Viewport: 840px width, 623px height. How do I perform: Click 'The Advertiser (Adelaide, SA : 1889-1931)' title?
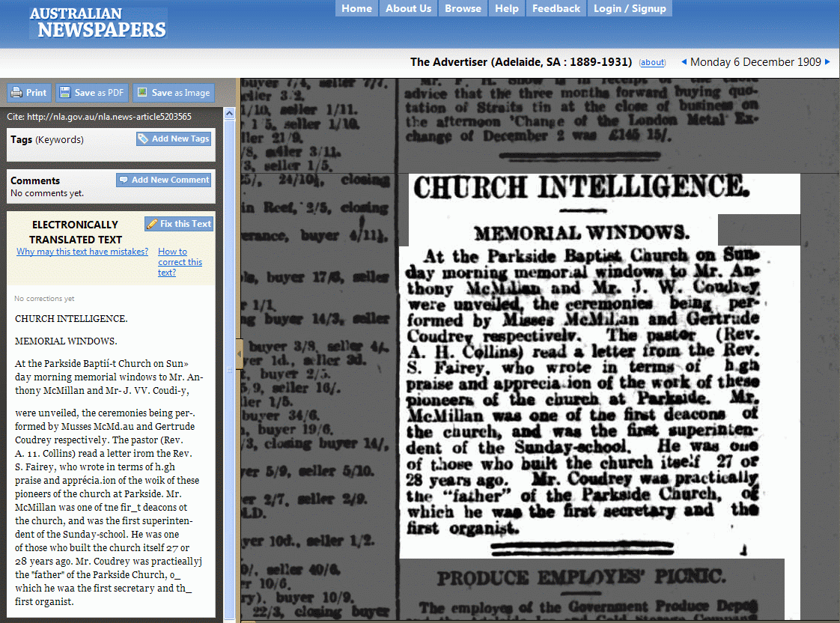point(521,62)
